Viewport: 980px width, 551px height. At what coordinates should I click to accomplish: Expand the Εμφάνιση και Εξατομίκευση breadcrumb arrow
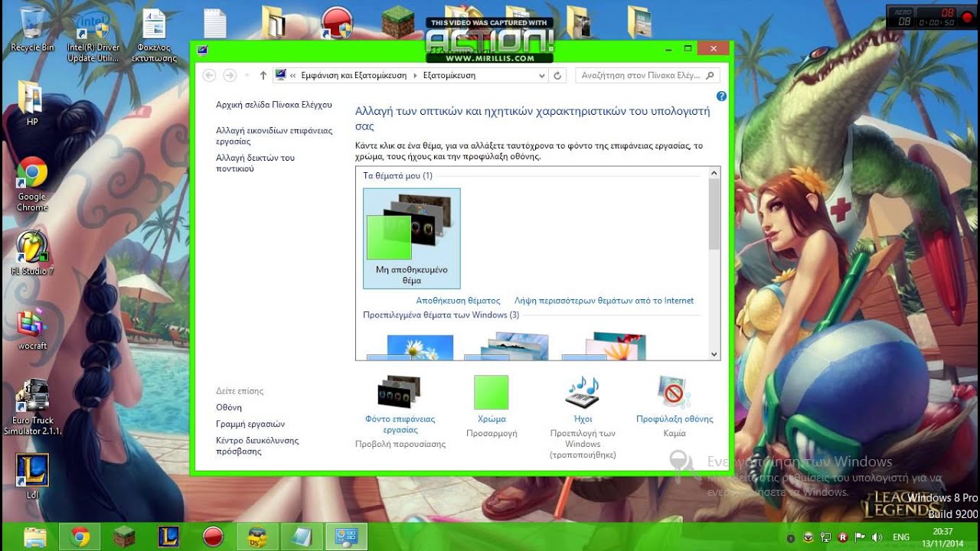pyautogui.click(x=416, y=76)
